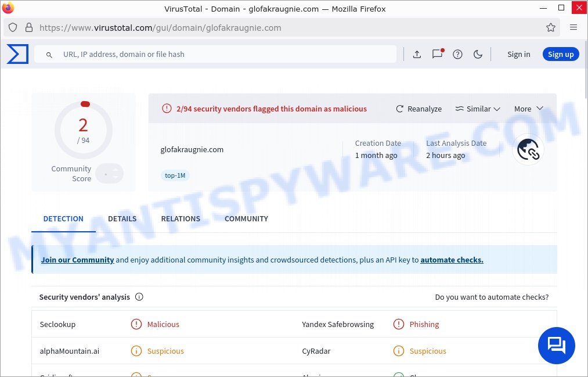Screen dimensions: 588x377
Task: Click the Malicious alert icon for Seclookup
Action: (x=136, y=324)
